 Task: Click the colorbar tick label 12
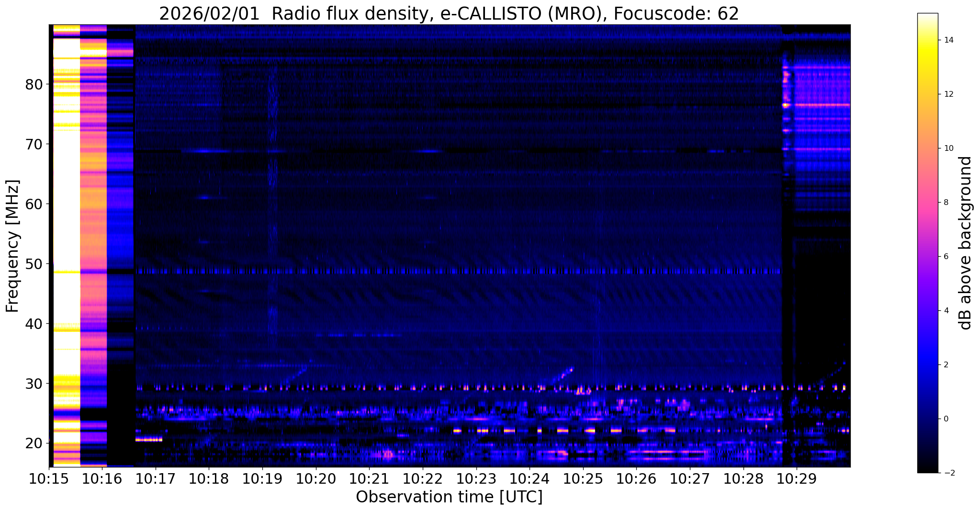click(x=948, y=94)
